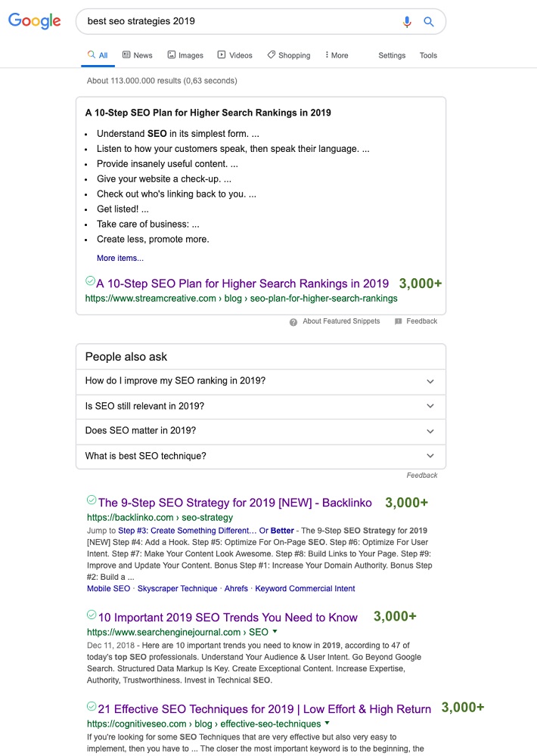Click green checkmark beside Backlinko result

tap(92, 500)
